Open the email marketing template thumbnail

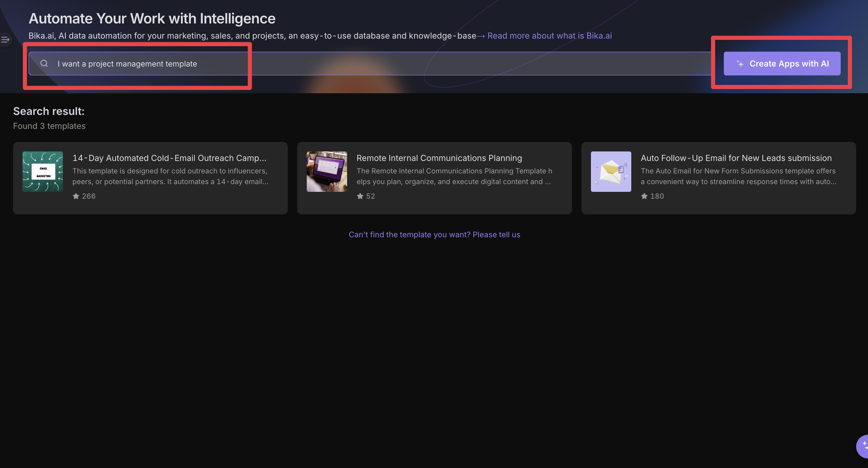(43, 171)
